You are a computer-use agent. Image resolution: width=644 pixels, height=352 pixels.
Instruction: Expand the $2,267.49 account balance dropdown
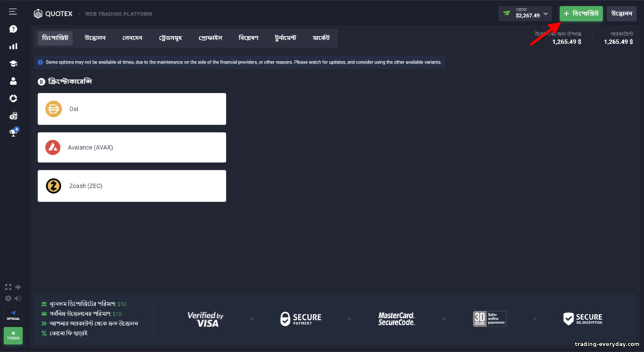pyautogui.click(x=525, y=13)
